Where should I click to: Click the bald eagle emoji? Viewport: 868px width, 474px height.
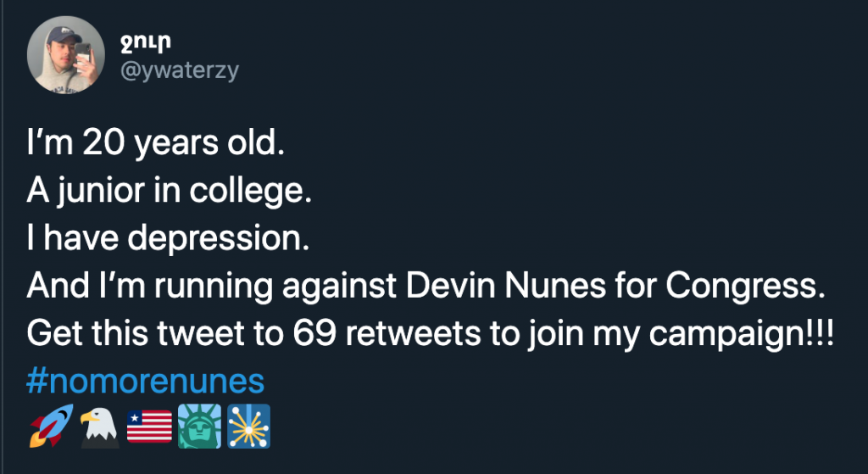[x=98, y=427]
